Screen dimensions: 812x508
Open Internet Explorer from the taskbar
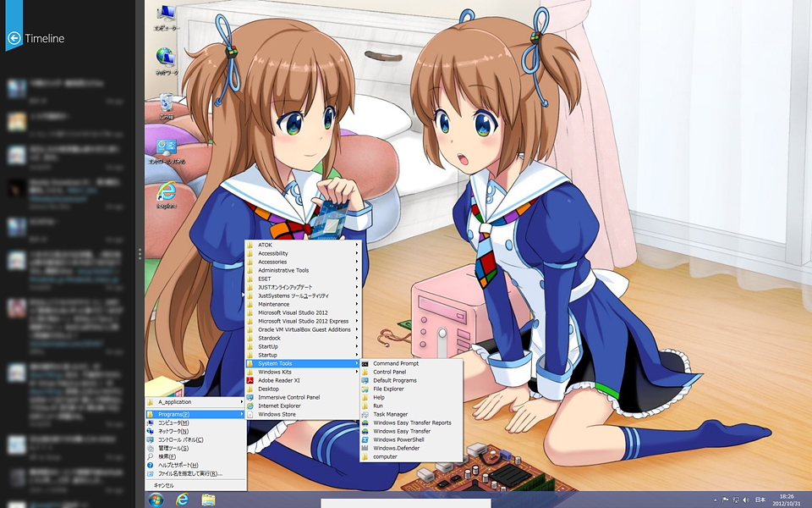(x=182, y=500)
